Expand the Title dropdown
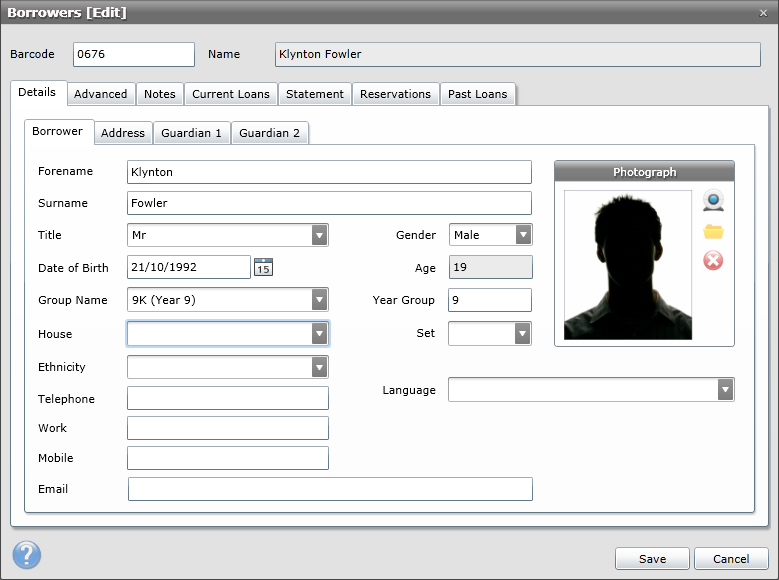Image resolution: width=779 pixels, height=580 pixels. pos(319,235)
